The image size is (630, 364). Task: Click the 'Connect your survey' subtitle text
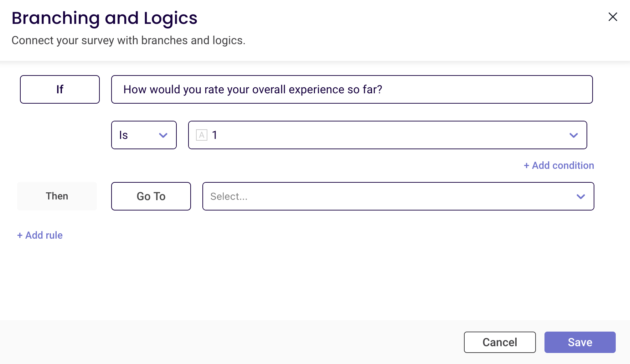click(128, 41)
